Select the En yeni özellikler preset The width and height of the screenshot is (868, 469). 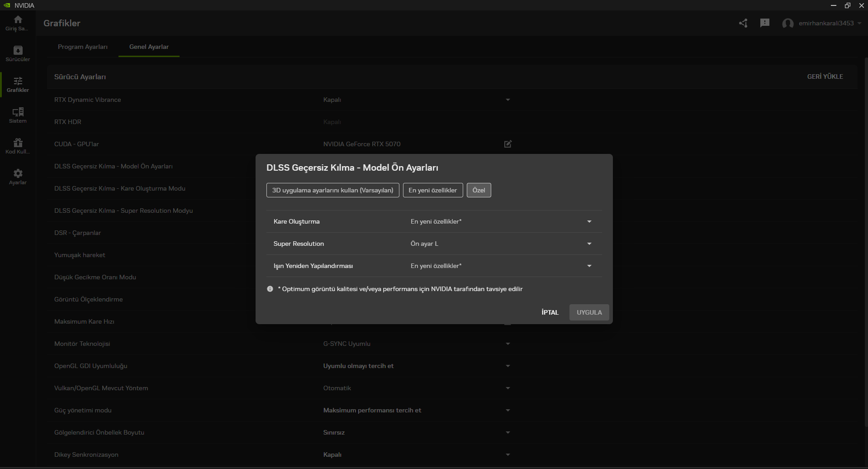click(x=433, y=190)
